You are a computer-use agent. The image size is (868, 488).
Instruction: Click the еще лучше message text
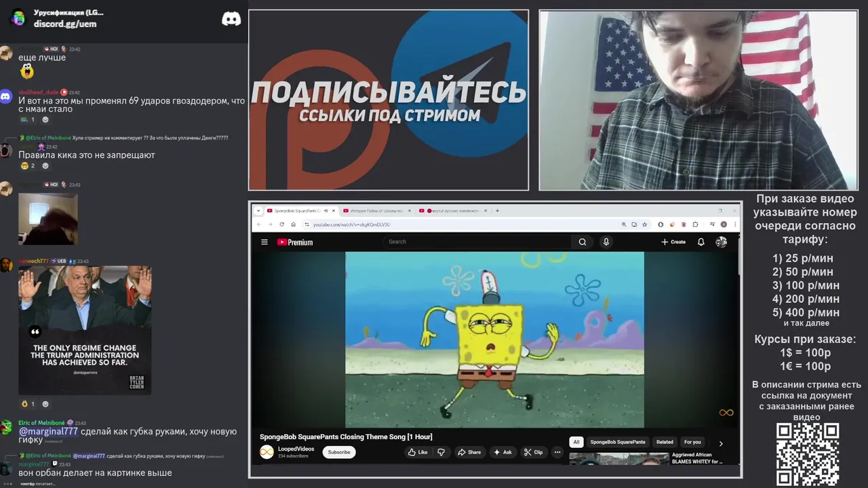tap(42, 58)
